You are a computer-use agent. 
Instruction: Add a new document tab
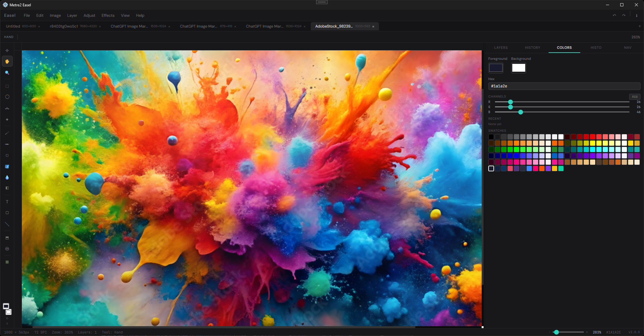(639, 26)
